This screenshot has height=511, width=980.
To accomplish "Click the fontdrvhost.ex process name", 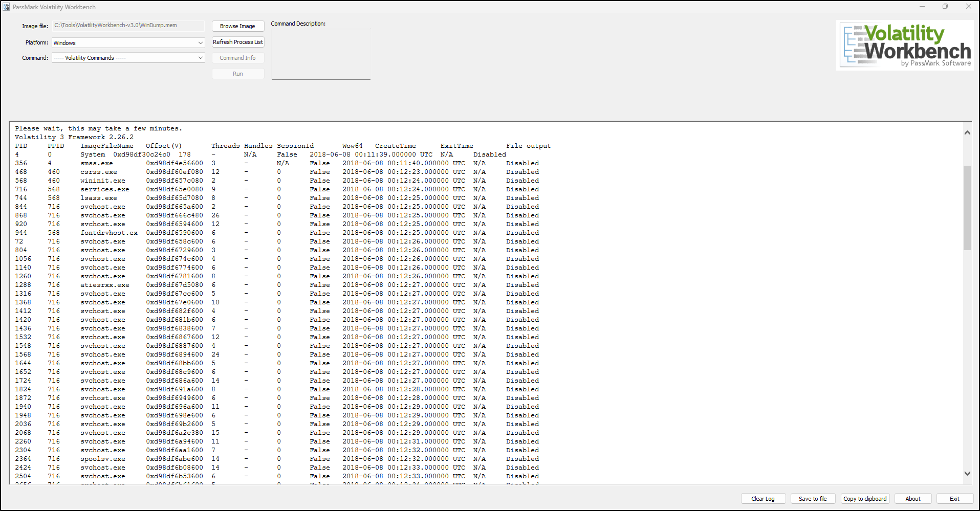I will click(x=109, y=233).
